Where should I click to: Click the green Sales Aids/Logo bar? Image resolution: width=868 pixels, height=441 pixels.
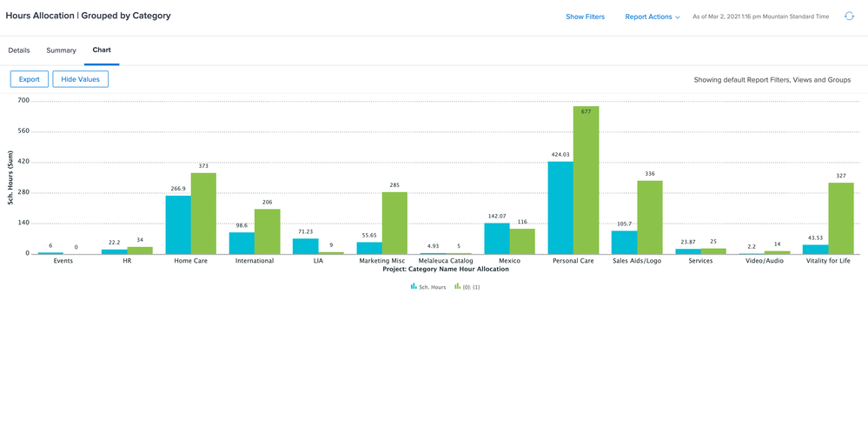(649, 217)
